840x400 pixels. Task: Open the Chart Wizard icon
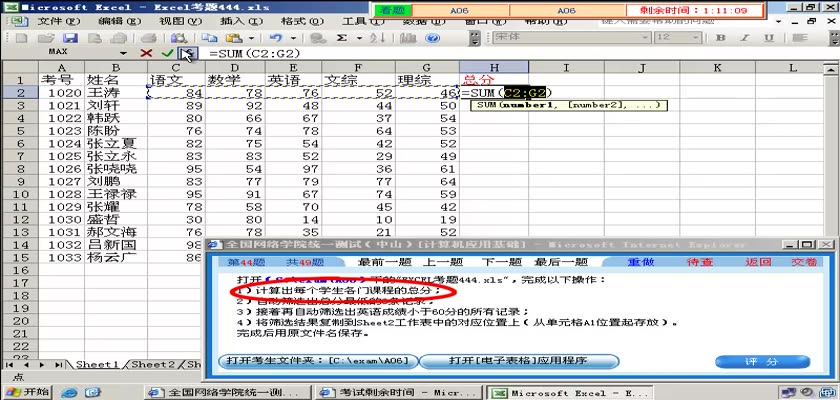point(409,38)
